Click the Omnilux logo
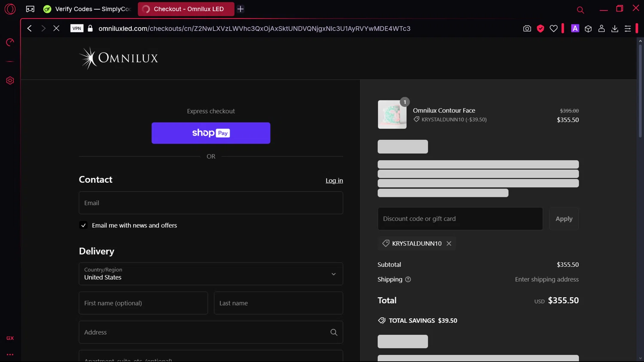Screen dimensions: 644x362 click(118, 58)
